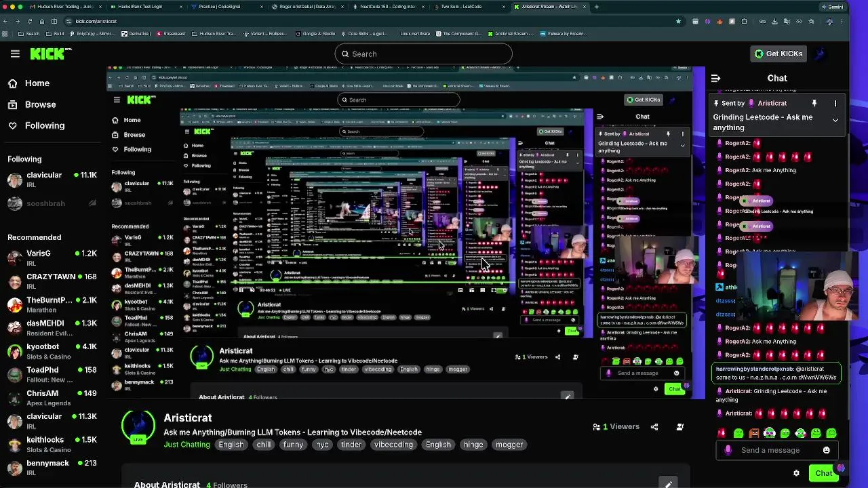This screenshot has height=488, width=868.
Task: Open the TheBurntP... recommended channel
Action: (x=52, y=304)
